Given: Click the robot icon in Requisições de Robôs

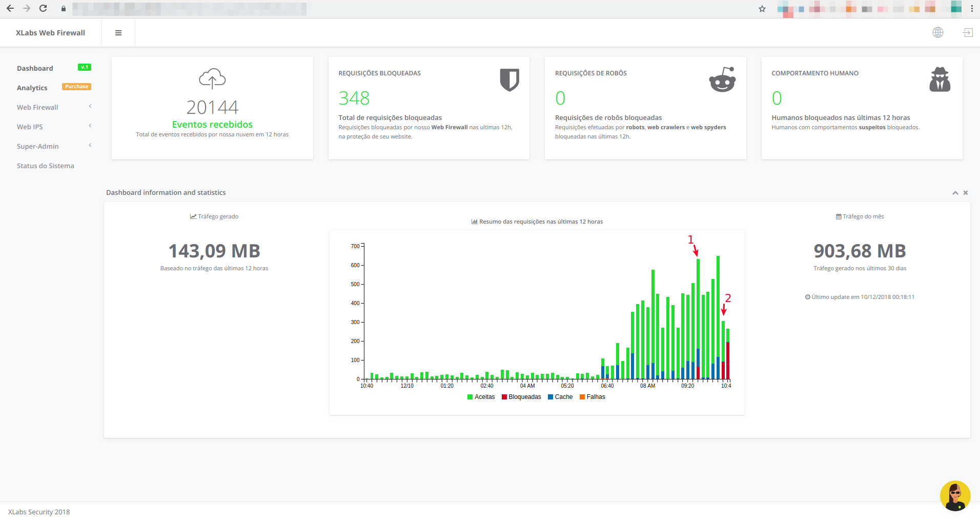Looking at the screenshot, I should pos(723,79).
